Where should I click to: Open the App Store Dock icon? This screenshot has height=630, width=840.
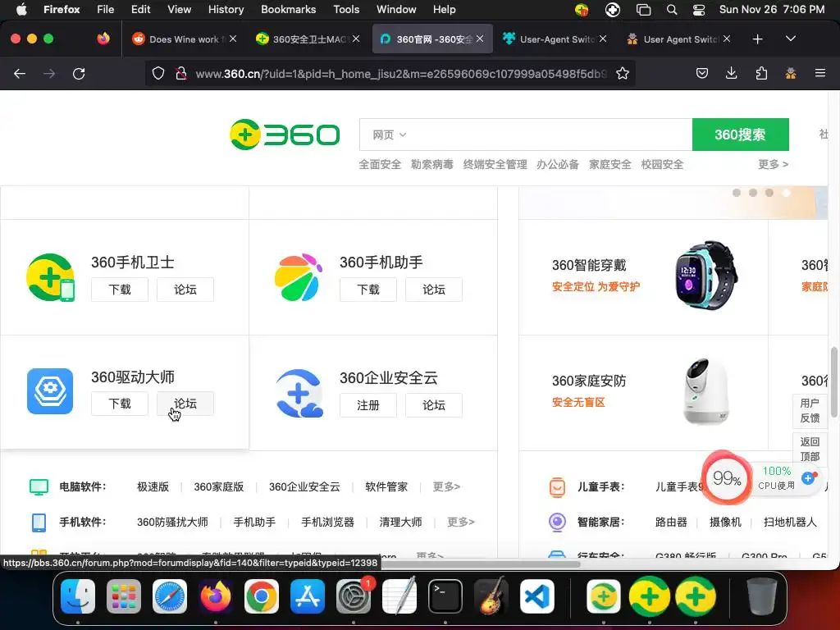click(308, 596)
